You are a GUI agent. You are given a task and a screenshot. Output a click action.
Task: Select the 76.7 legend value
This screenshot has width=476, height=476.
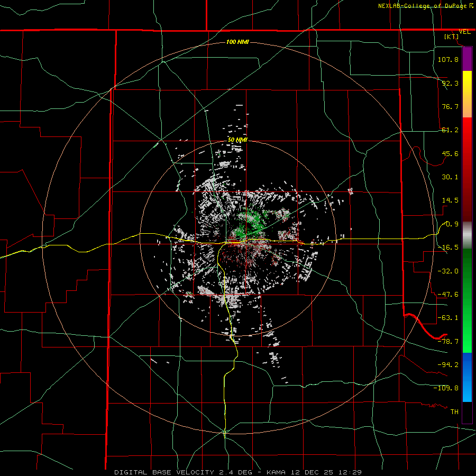450,106
